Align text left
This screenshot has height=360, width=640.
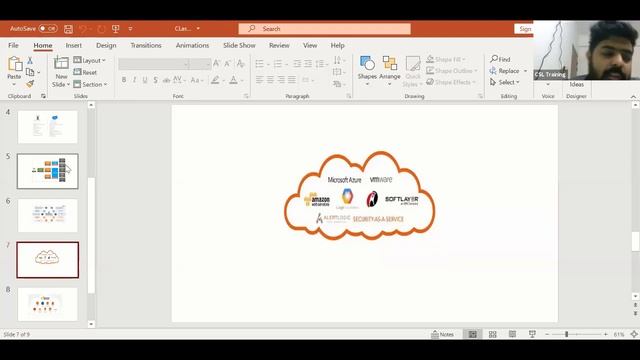pos(260,80)
